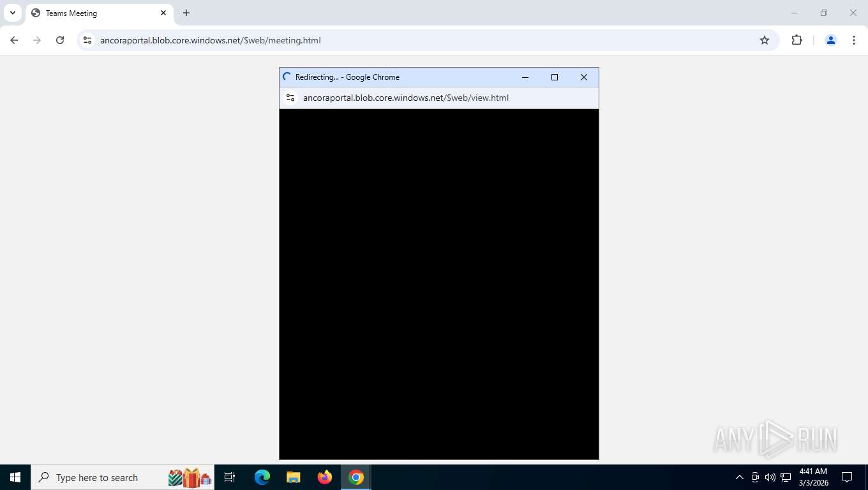868x490 pixels.
Task: Close the Teams Meeting tab
Action: [x=163, y=13]
